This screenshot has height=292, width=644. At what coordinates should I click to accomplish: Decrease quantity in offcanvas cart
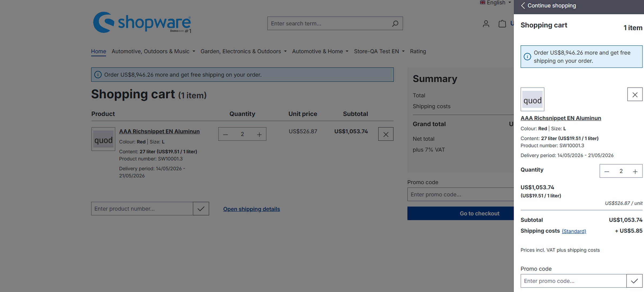607,171
